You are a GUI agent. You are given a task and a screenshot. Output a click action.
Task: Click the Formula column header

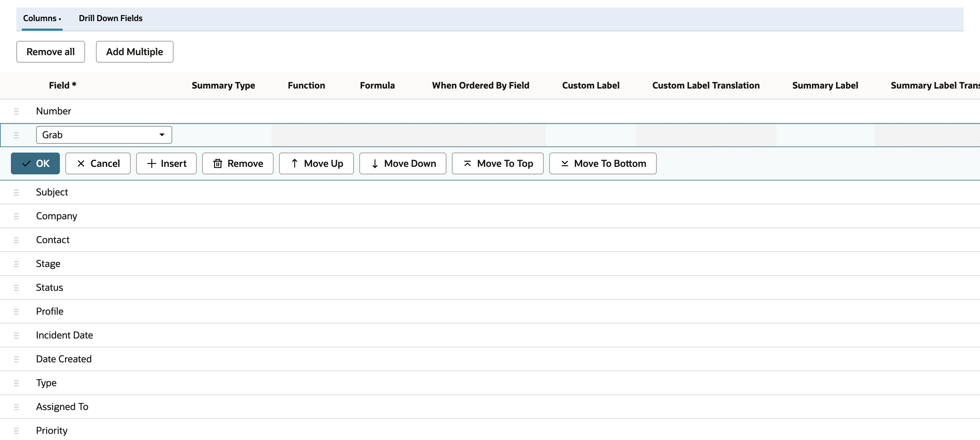[x=377, y=85]
